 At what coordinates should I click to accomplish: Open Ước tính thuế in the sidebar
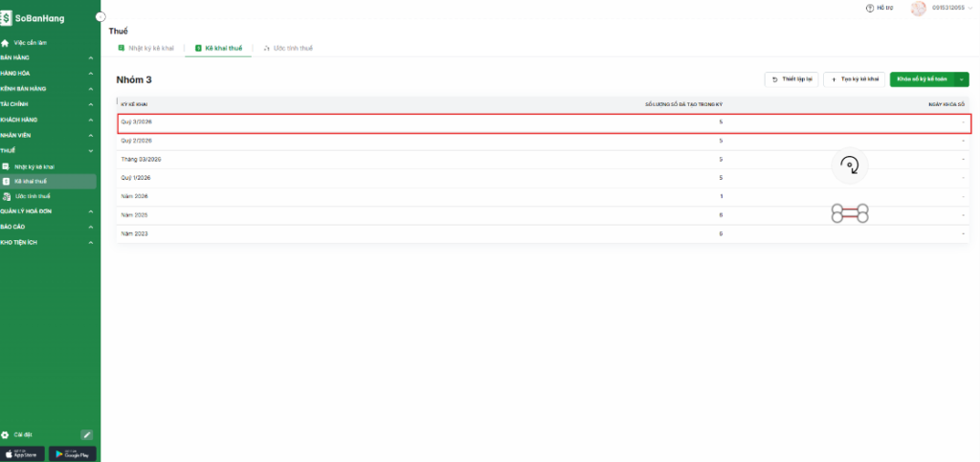pyautogui.click(x=33, y=195)
